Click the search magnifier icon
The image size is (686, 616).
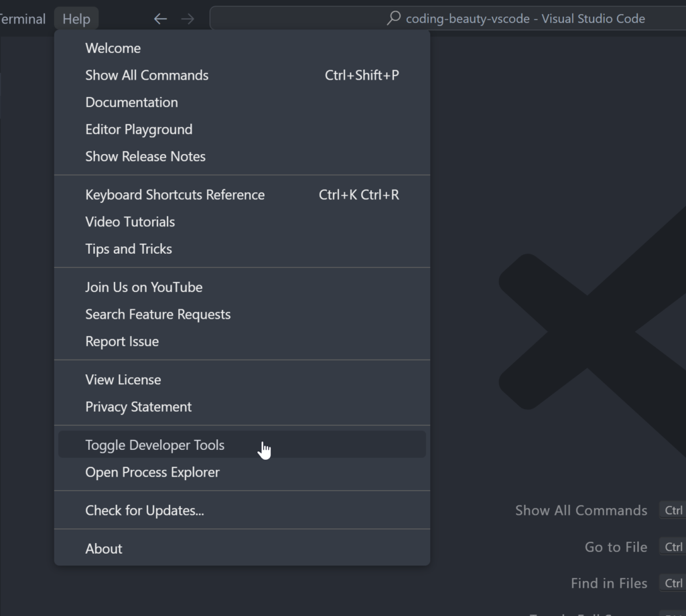click(394, 18)
